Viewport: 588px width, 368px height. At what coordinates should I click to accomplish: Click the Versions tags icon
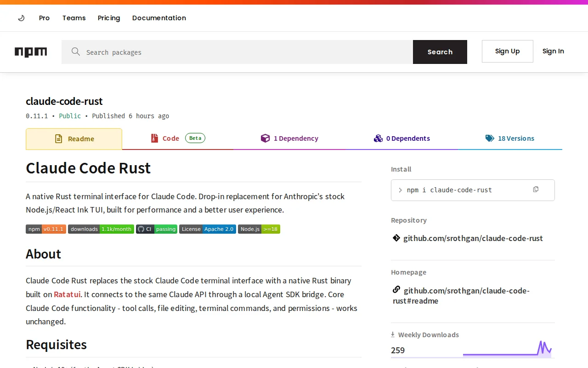[x=490, y=138]
